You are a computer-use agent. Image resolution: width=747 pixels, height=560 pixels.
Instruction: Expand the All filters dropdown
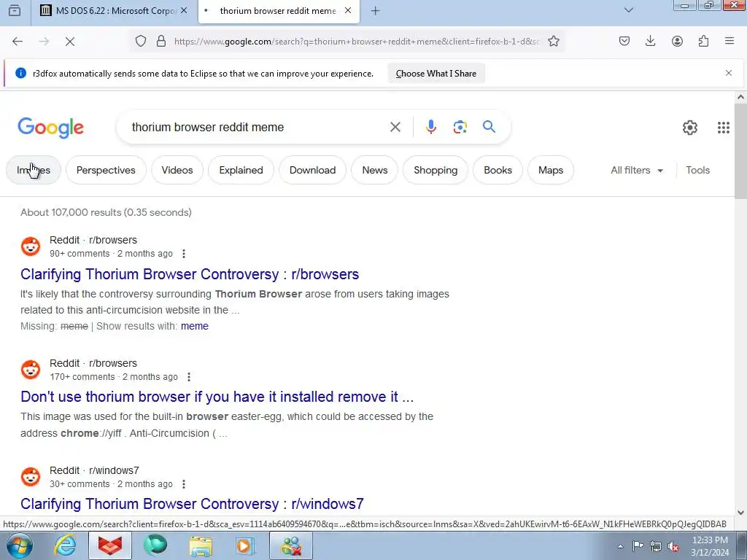pyautogui.click(x=636, y=170)
